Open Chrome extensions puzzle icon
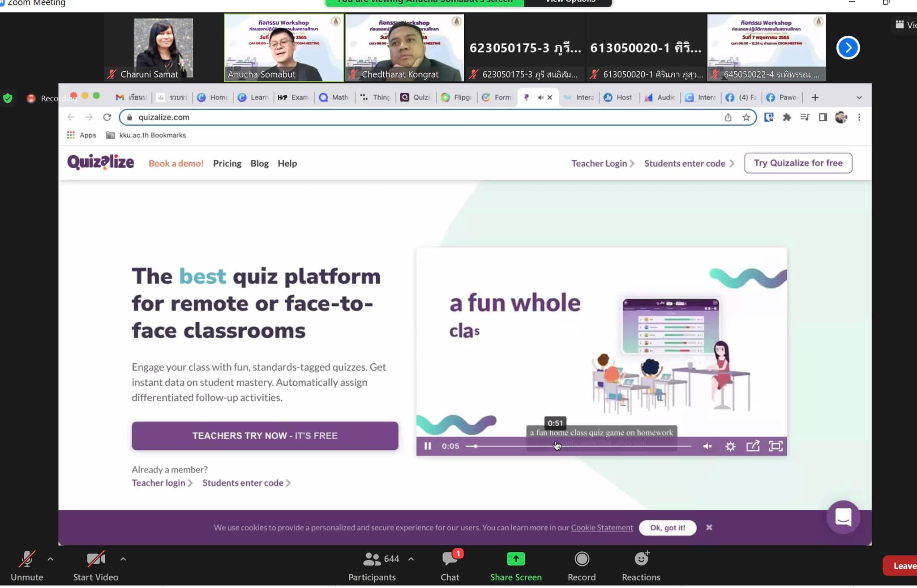The height and width of the screenshot is (588, 917). [x=787, y=117]
